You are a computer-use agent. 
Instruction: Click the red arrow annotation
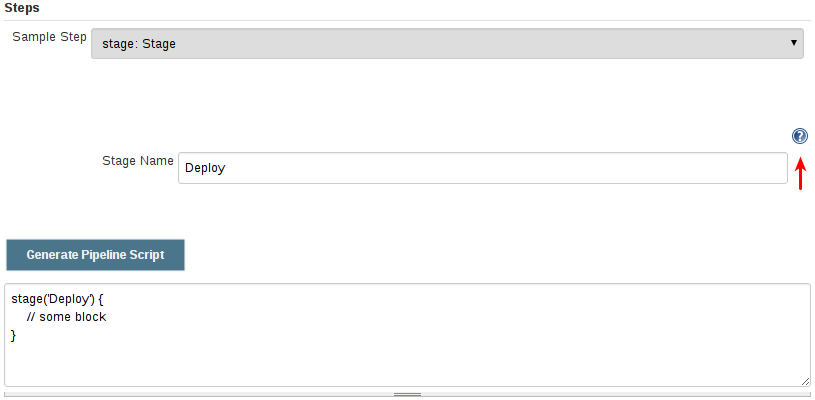(x=800, y=173)
